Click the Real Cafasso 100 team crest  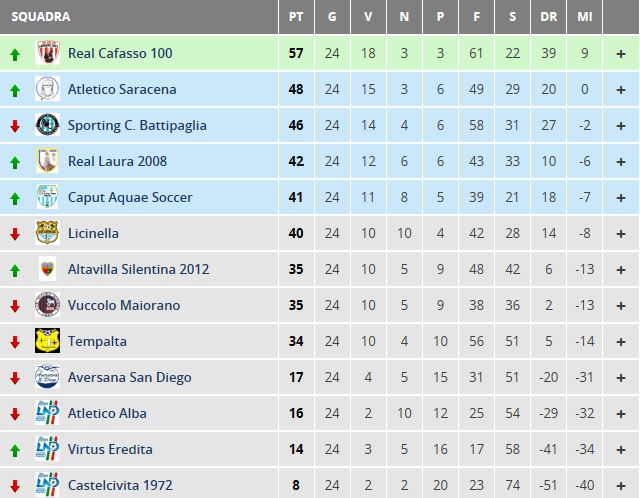tap(47, 53)
